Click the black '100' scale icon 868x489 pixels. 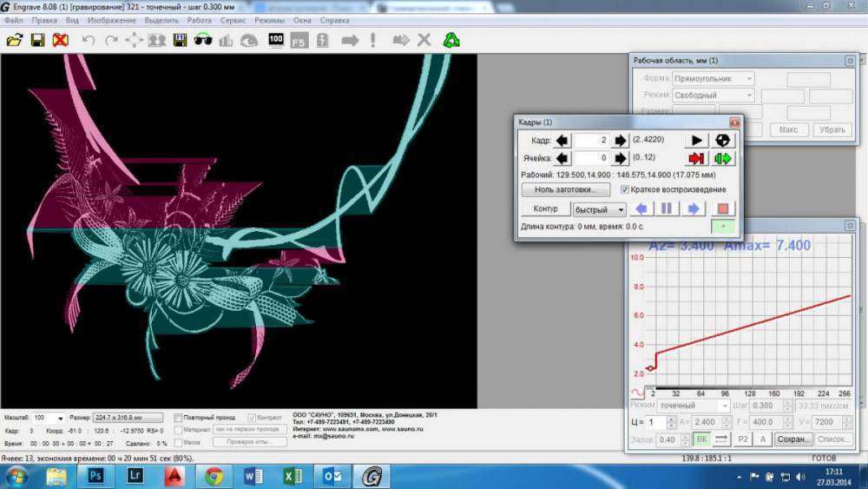(x=276, y=40)
